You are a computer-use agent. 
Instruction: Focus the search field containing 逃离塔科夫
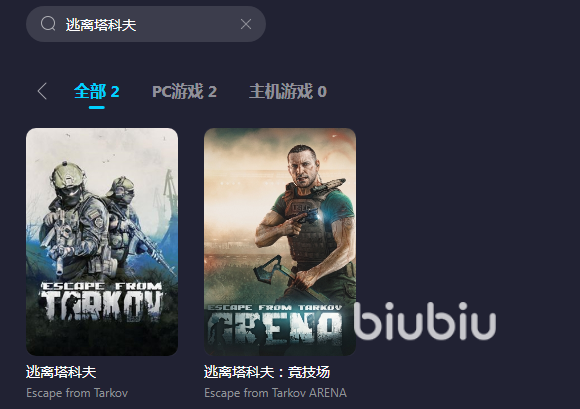146,24
